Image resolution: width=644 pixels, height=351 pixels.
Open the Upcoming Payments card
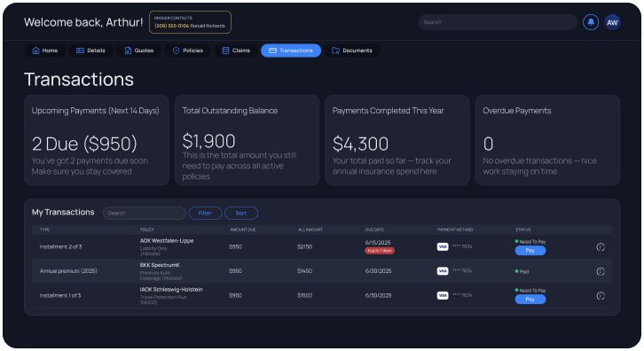pyautogui.click(x=97, y=140)
